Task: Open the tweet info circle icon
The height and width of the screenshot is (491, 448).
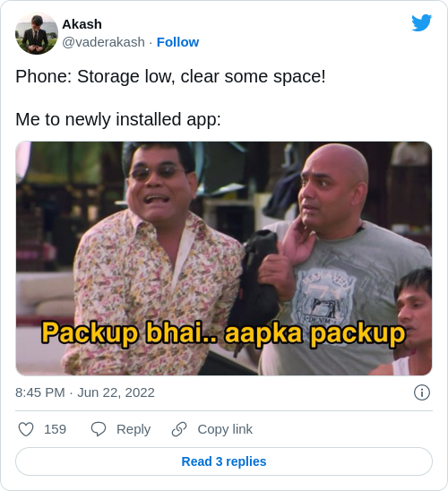Action: 422,392
